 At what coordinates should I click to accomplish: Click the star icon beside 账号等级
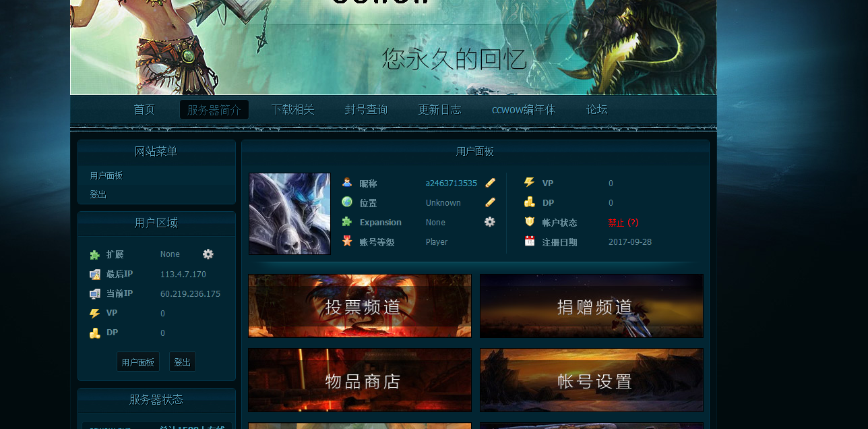(x=347, y=241)
